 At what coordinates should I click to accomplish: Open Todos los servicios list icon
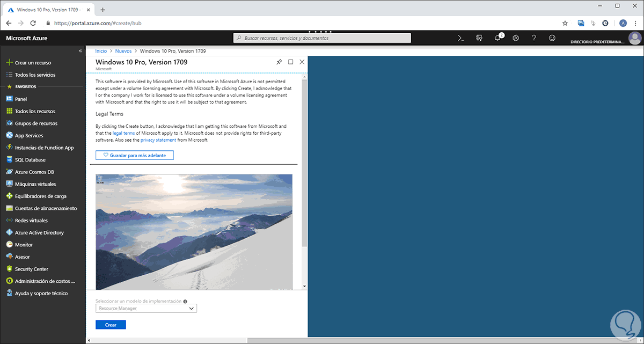point(9,75)
